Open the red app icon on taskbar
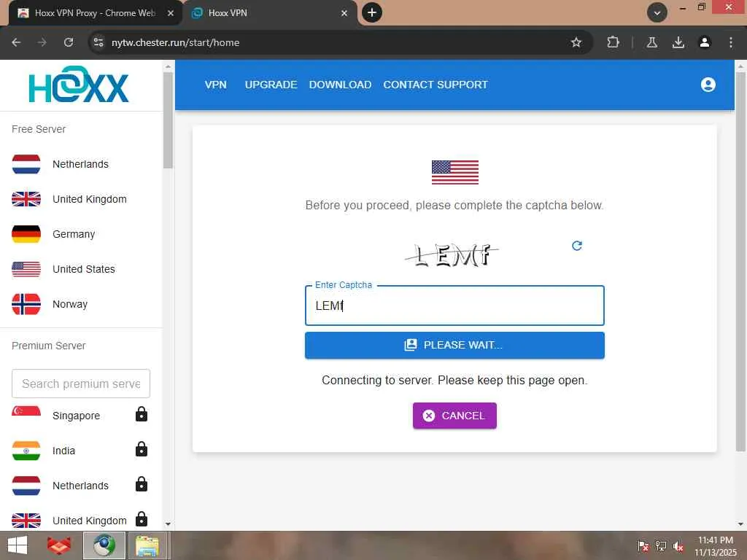 click(x=59, y=545)
